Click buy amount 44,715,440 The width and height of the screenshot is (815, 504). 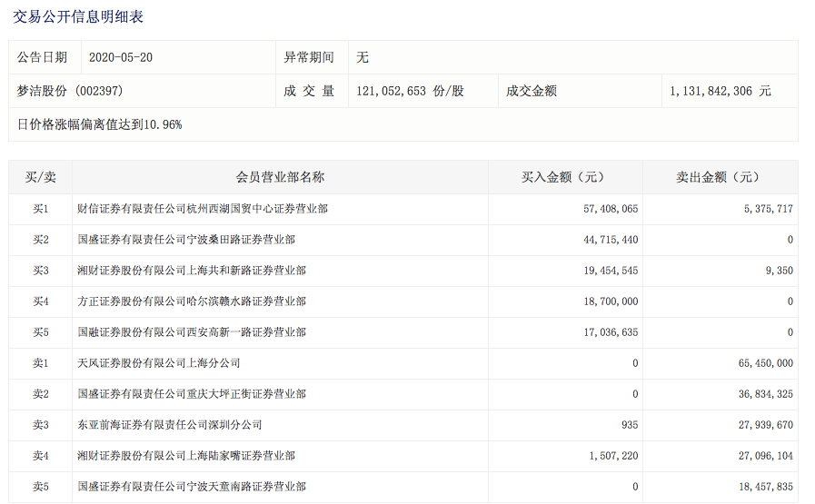(611, 240)
